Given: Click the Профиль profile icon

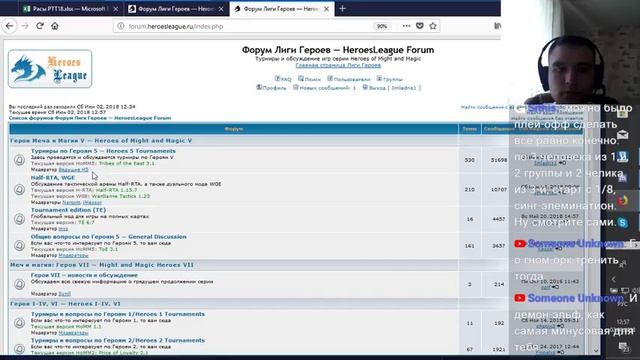Looking at the screenshot, I should click(259, 87).
